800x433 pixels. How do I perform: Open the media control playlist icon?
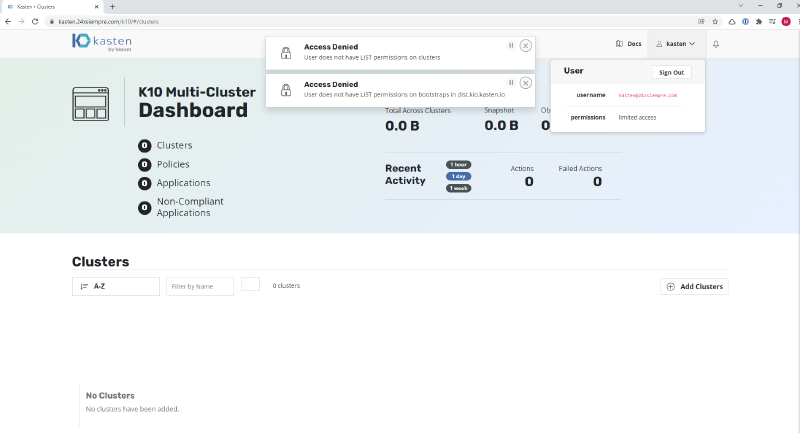click(772, 21)
